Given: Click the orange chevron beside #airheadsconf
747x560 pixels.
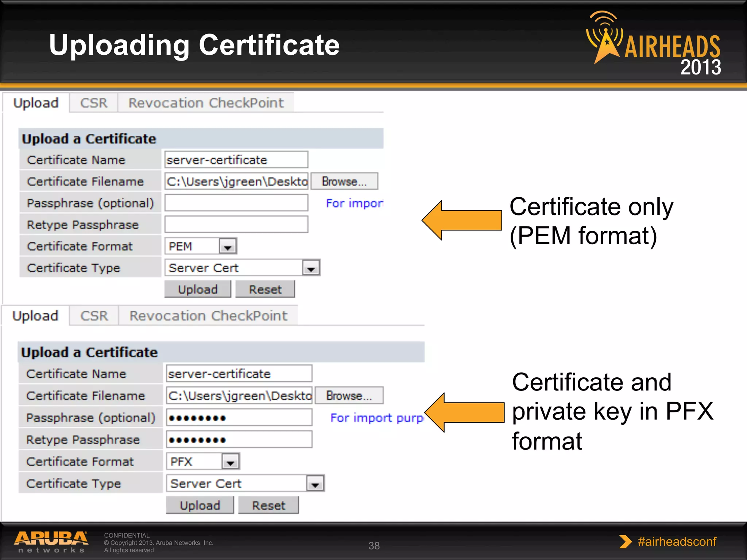Looking at the screenshot, I should tap(626, 541).
